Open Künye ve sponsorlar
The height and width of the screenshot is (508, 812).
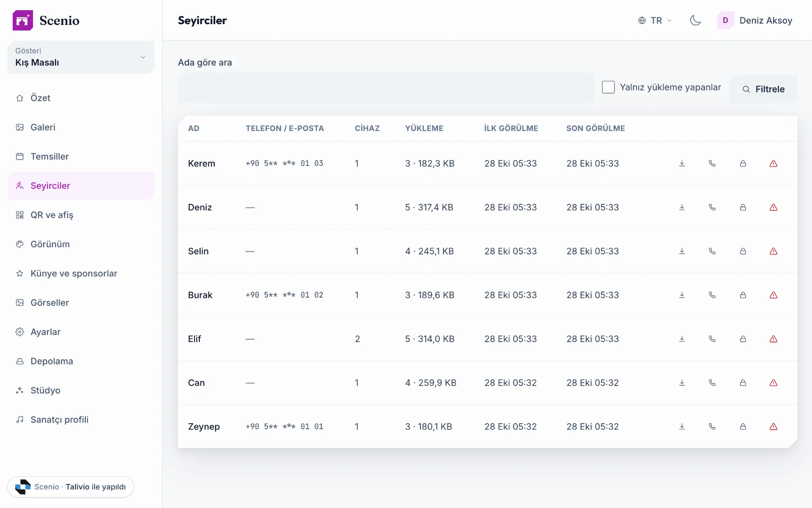(81, 273)
